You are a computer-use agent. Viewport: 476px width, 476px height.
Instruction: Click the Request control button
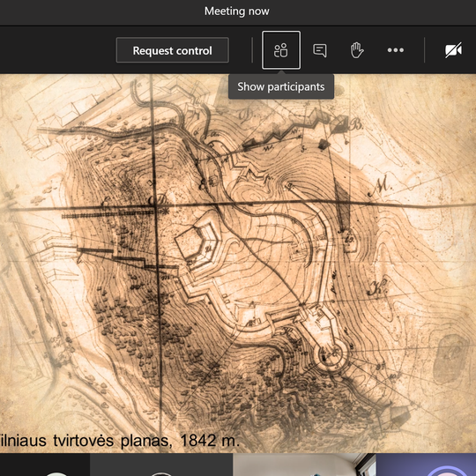[173, 50]
